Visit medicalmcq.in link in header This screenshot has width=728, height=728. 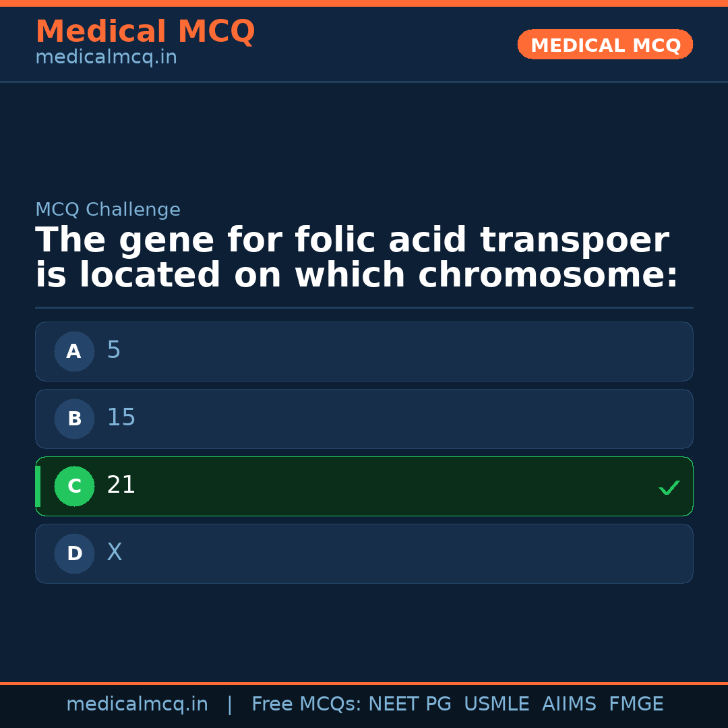(106, 58)
